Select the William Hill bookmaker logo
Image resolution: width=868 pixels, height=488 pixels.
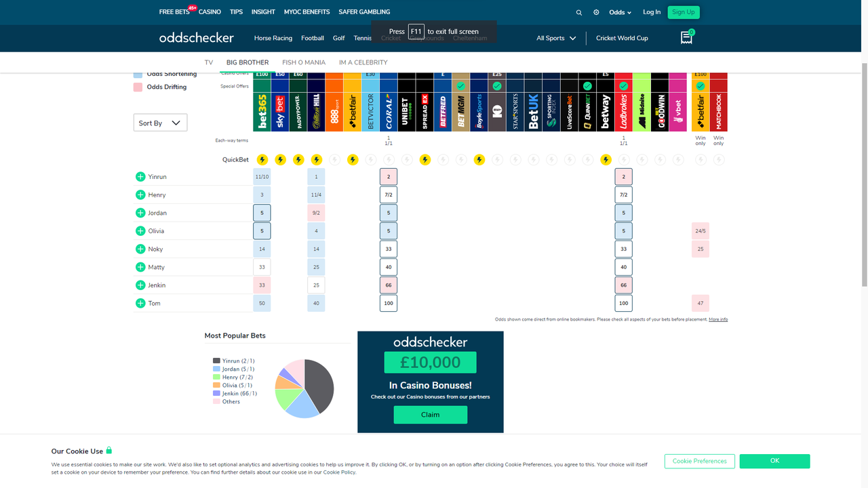(x=316, y=113)
